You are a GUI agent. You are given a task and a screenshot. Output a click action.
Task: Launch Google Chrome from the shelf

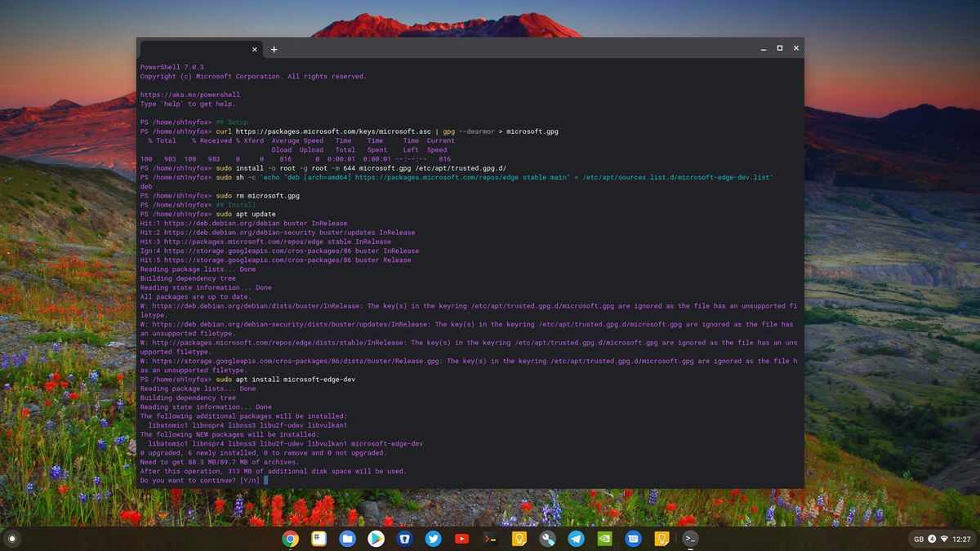coord(290,539)
